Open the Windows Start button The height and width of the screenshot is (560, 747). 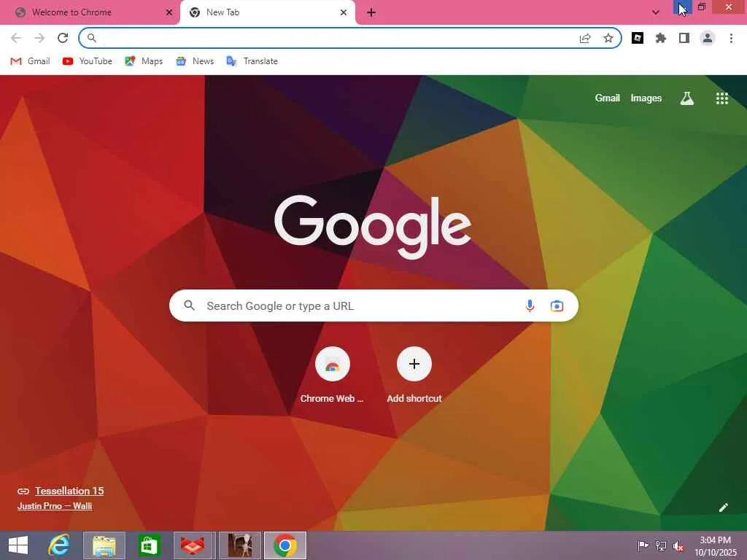(18, 545)
